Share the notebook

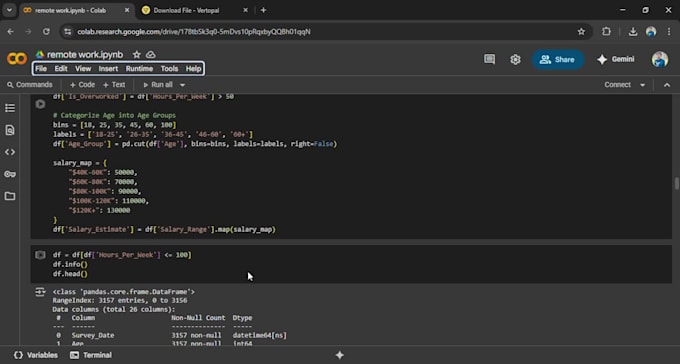click(557, 59)
